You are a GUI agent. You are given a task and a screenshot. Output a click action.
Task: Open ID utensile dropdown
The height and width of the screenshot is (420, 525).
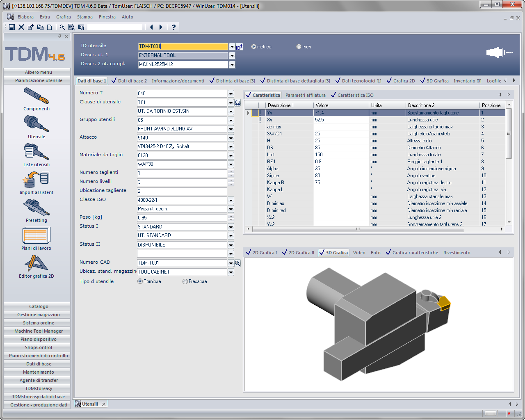(232, 47)
